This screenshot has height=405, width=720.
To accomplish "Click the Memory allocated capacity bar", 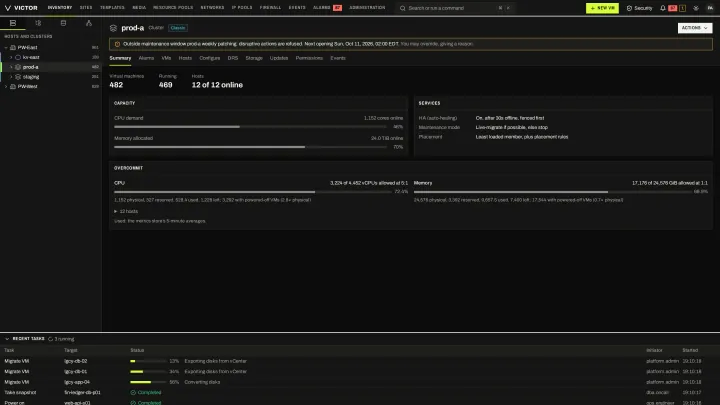I will coord(250,147).
